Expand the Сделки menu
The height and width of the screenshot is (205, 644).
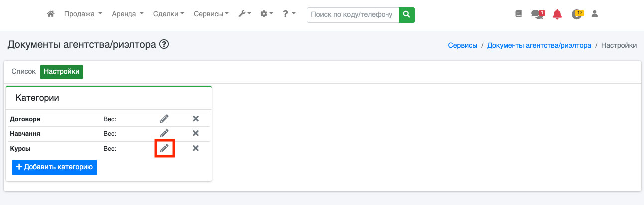coord(169,14)
